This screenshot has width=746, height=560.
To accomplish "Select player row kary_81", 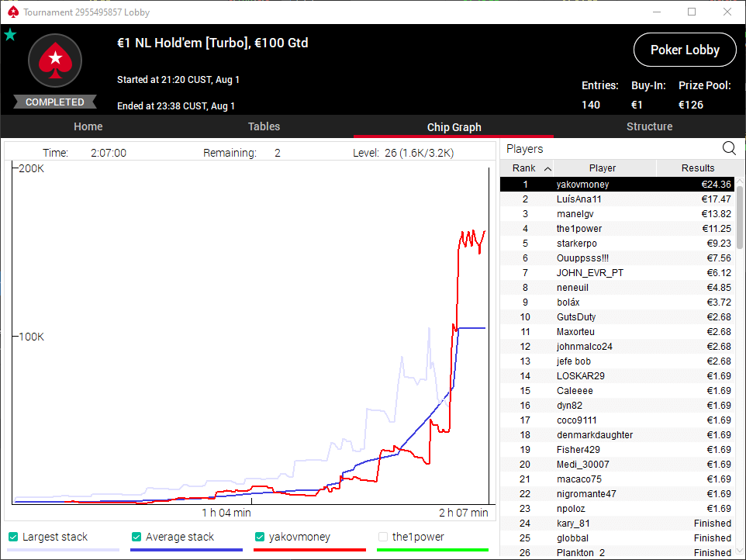I will coord(617,524).
